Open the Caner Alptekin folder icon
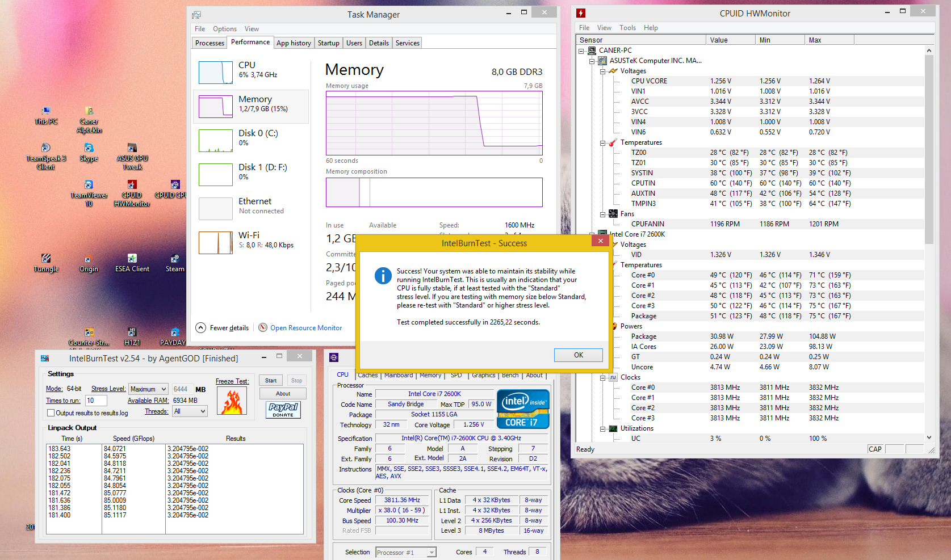This screenshot has height=560, width=951. [89, 120]
